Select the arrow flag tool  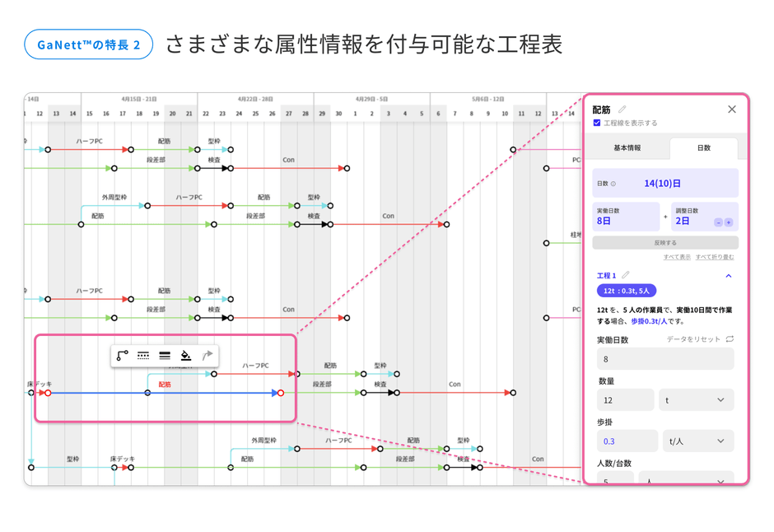(207, 355)
